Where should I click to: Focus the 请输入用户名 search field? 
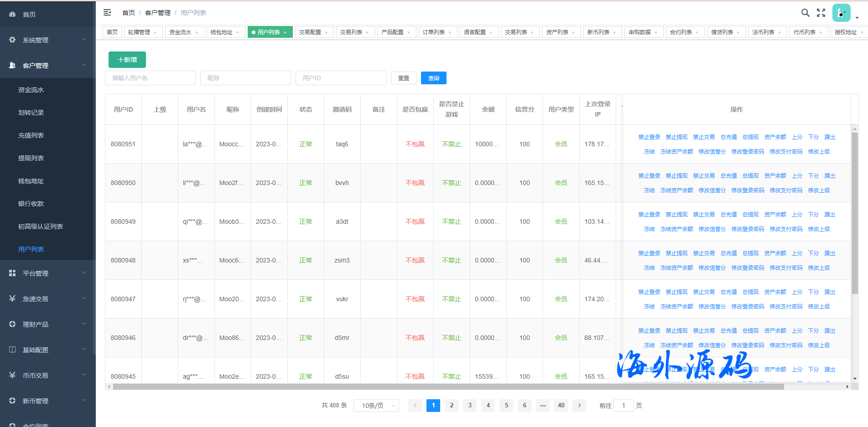pyautogui.click(x=150, y=78)
